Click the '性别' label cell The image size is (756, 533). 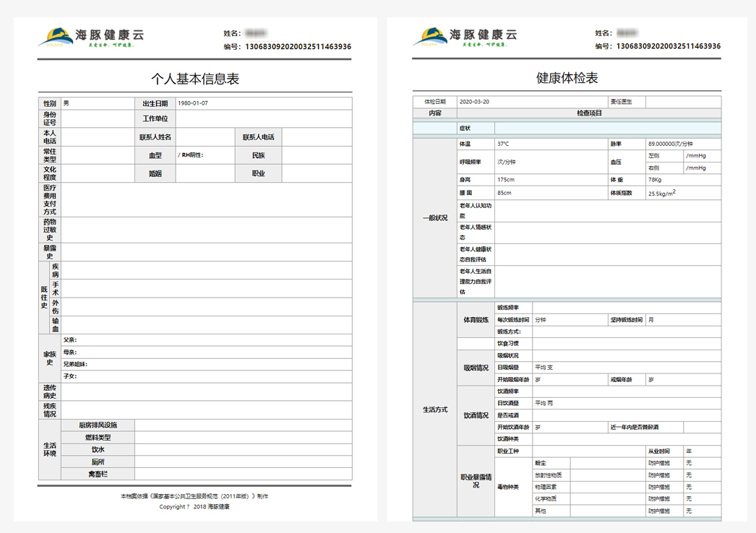pyautogui.click(x=50, y=103)
